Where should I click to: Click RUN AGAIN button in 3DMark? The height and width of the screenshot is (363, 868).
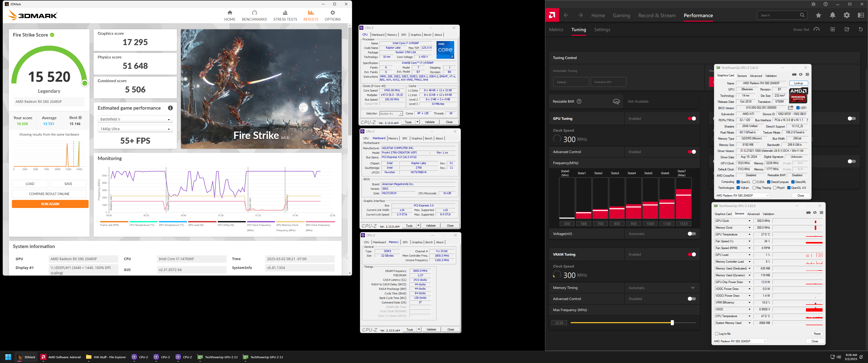(50, 204)
